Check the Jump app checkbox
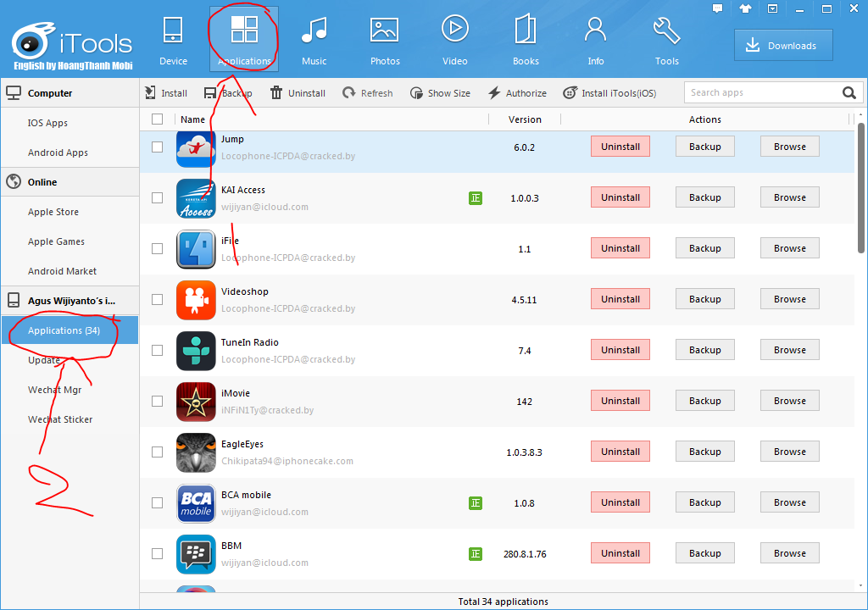This screenshot has height=610, width=868. tap(157, 147)
